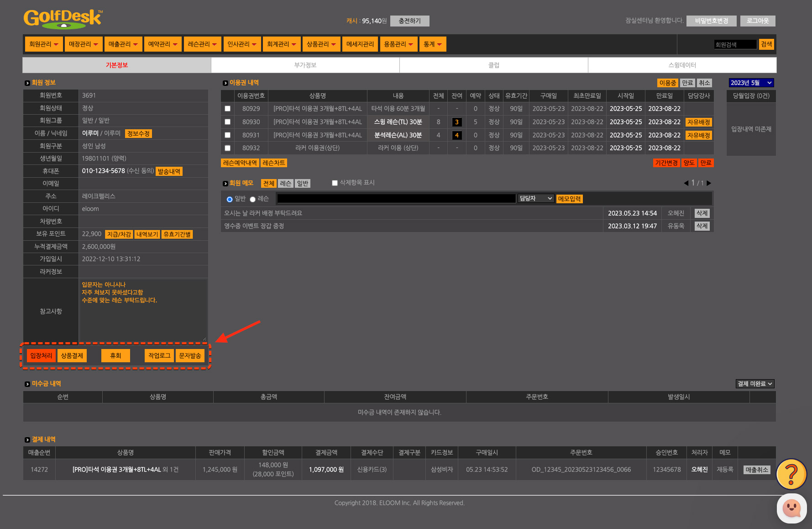The height and width of the screenshot is (529, 812).
Task: Enable 삭제항목 표시 checkbox
Action: tap(335, 183)
